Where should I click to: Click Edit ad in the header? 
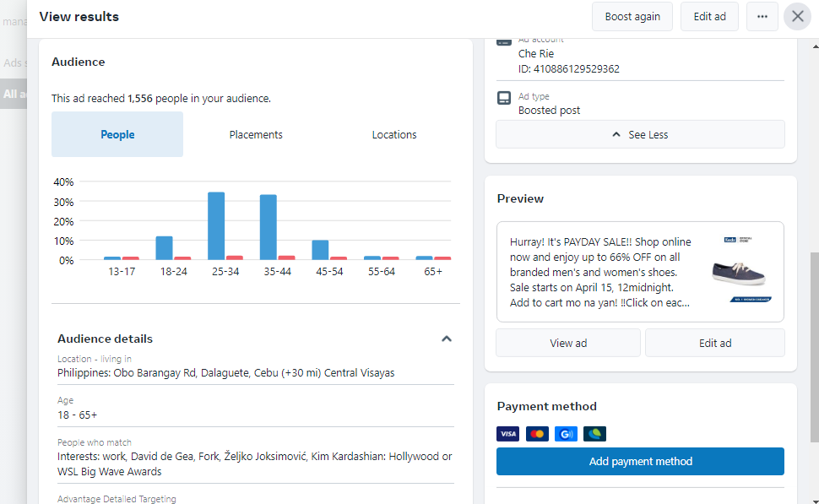[x=709, y=17]
